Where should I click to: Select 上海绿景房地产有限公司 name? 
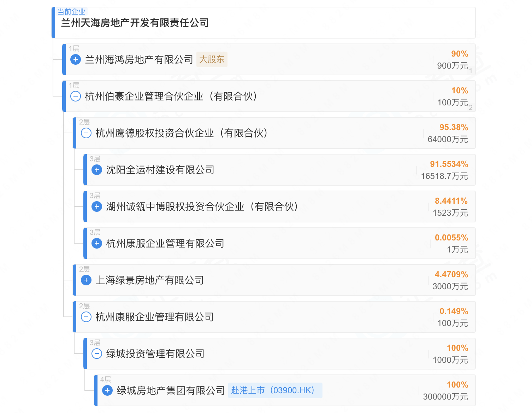[149, 280]
